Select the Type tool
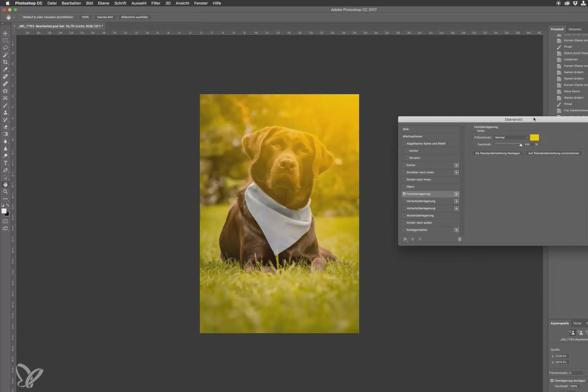 point(5,163)
